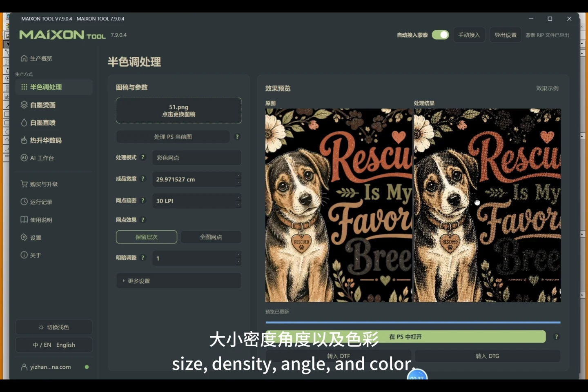588x392 pixels.
Task: Open the 处理模式 彩色网点 dropdown
Action: 197,158
